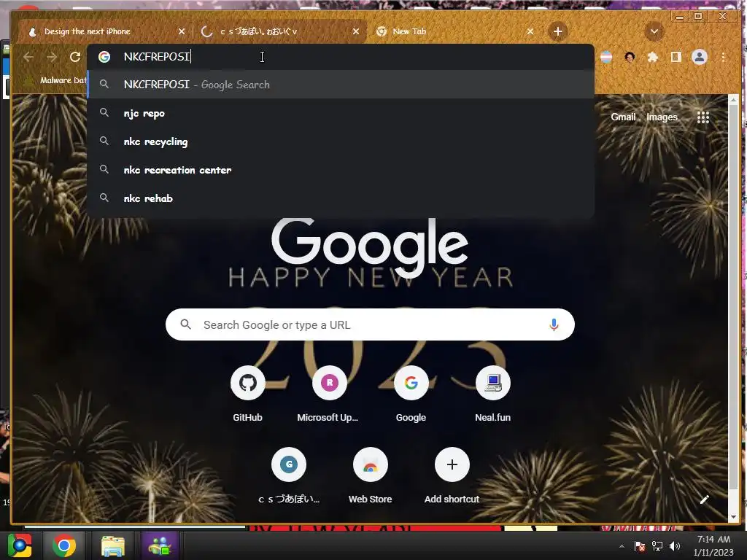Click the address bar containing NKCFREPOSI
Screen dimensions: 747x560
[341, 57]
